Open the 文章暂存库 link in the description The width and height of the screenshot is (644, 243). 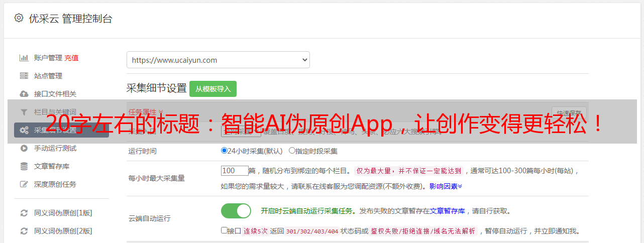pos(448,211)
